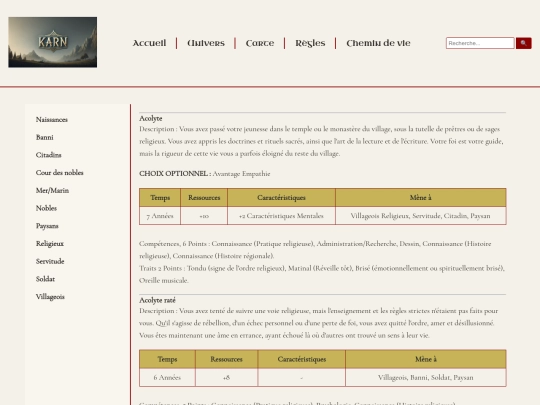Click the 6 Années table cell
540x405 pixels.
tap(167, 377)
